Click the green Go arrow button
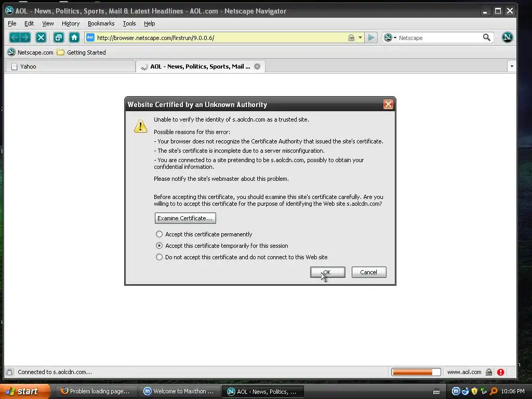 (x=371, y=37)
